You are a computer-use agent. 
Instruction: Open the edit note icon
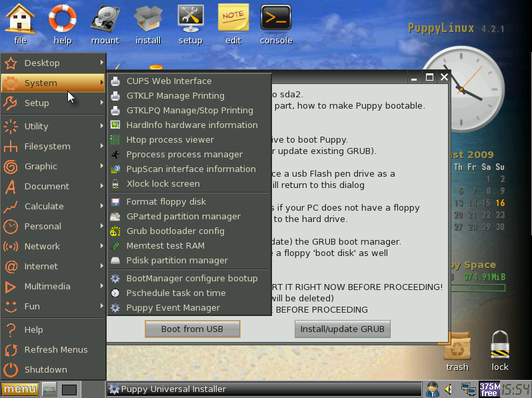click(x=233, y=24)
